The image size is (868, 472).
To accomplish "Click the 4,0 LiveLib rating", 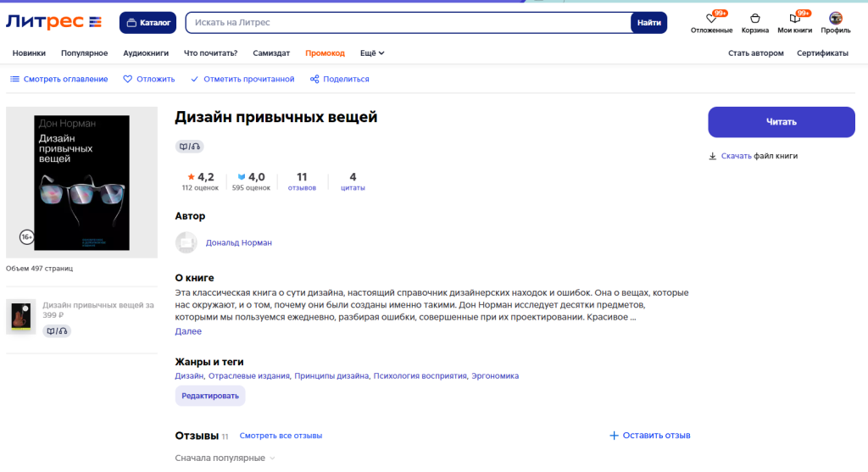I will [251, 177].
